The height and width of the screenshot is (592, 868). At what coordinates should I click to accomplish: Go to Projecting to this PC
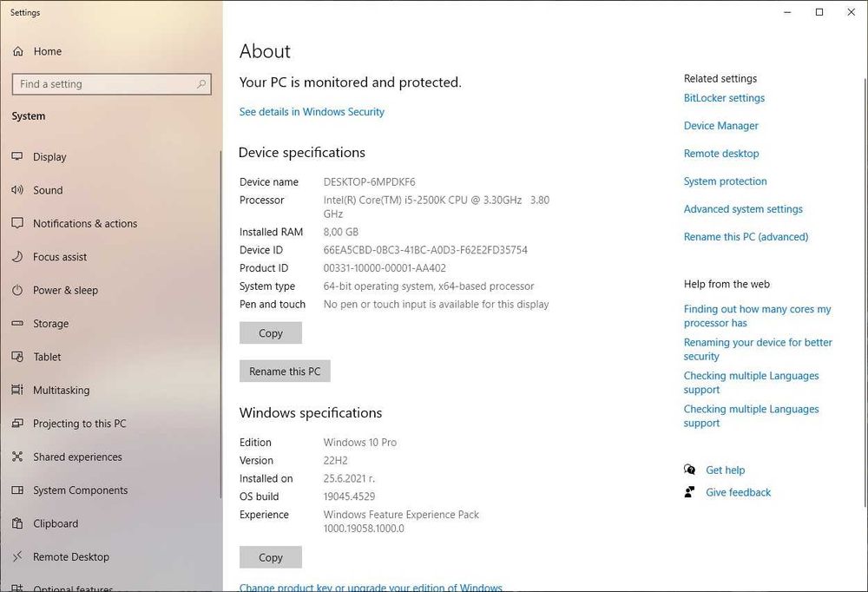pyautogui.click(x=111, y=423)
